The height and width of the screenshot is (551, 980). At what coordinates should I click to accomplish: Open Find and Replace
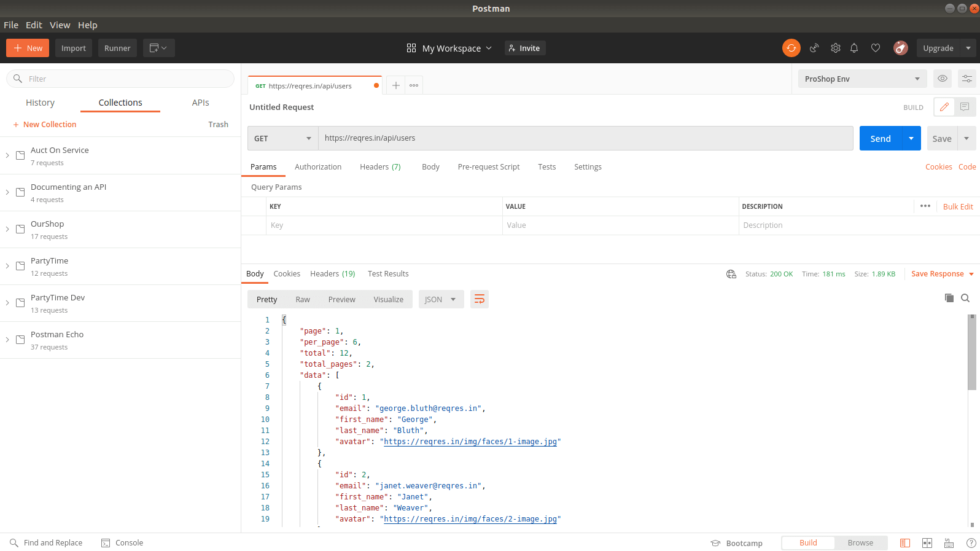coord(46,543)
